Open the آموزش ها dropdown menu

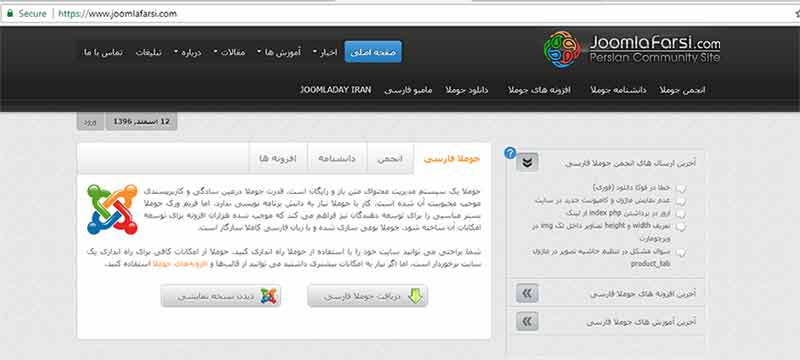click(279, 52)
